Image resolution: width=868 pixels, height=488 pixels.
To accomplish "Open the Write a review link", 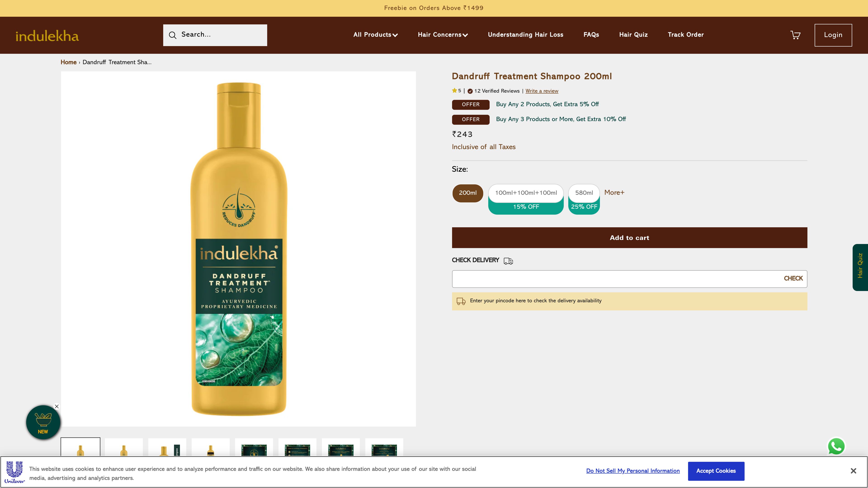I will 542,91.
